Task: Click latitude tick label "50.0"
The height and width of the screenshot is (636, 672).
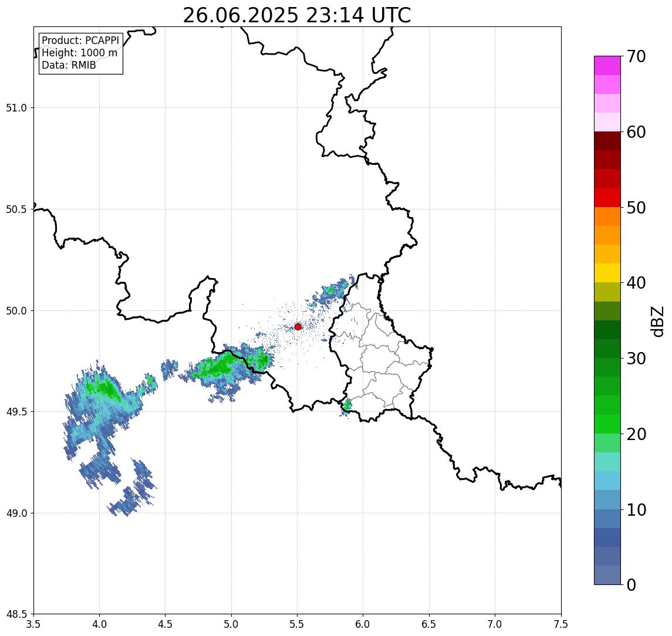Action: pyautogui.click(x=16, y=311)
